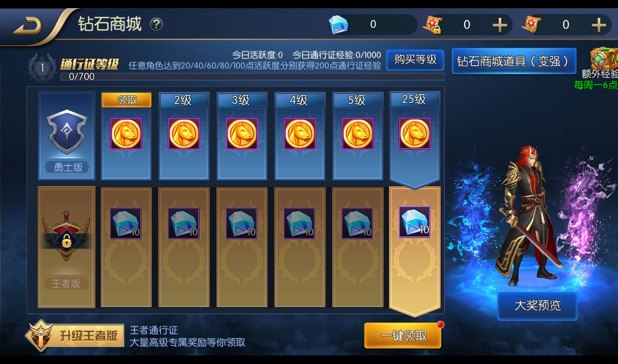The image size is (618, 364).
Task: Open 钻石商城道具（变强）tab
Action: point(514,61)
